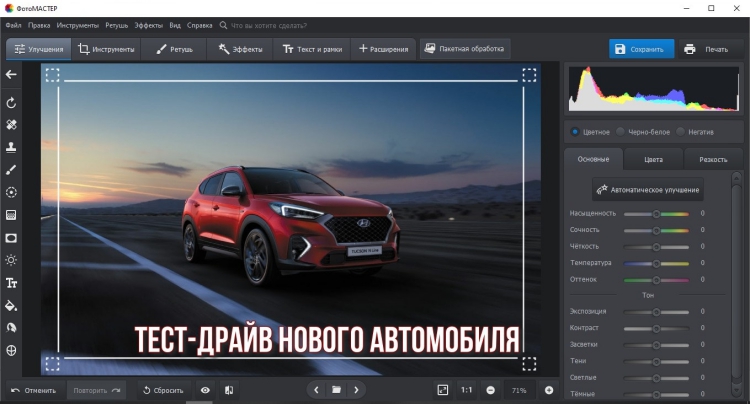
Task: Click the fit-to-screen icon
Action: pos(443,390)
